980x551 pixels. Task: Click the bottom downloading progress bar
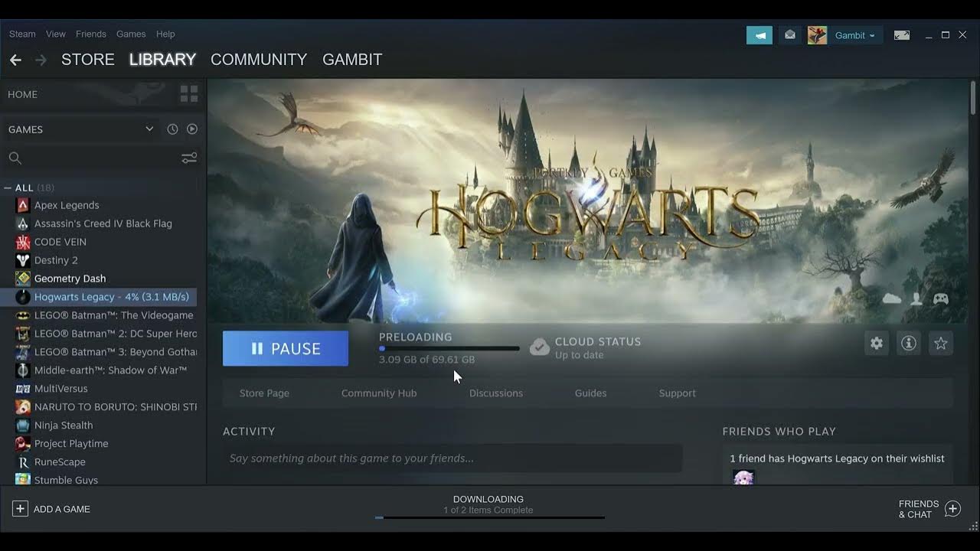490,518
